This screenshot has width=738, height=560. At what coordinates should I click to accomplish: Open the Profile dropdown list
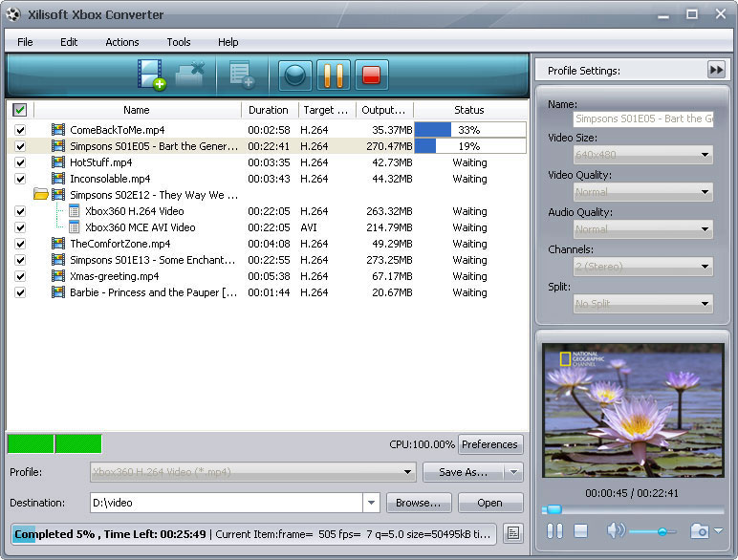[x=253, y=472]
